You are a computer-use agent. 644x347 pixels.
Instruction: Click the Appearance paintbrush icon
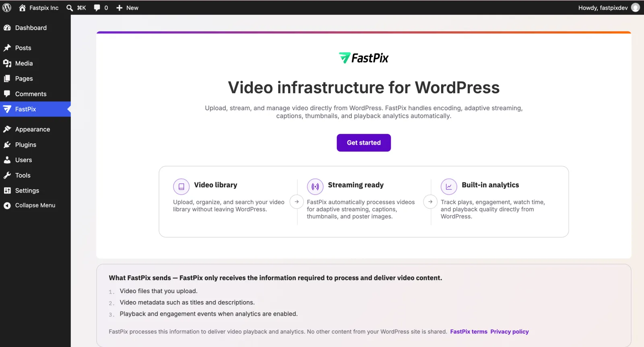click(x=7, y=129)
